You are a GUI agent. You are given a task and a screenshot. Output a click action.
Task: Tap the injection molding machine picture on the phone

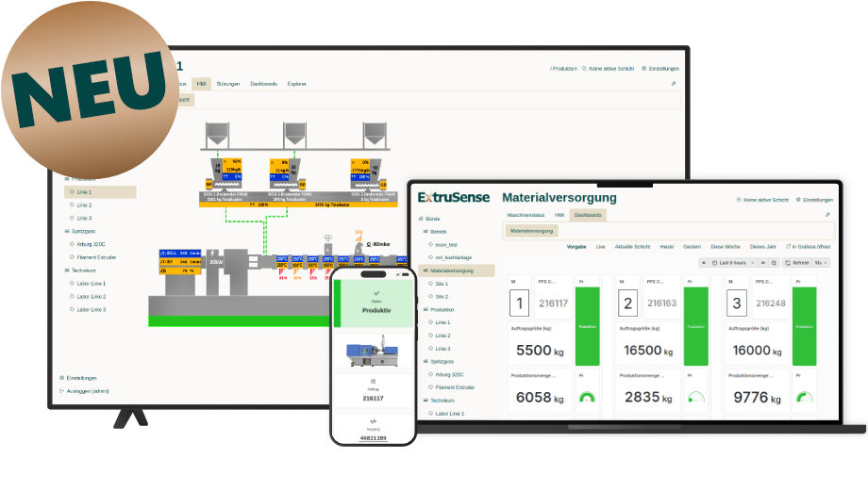click(373, 352)
